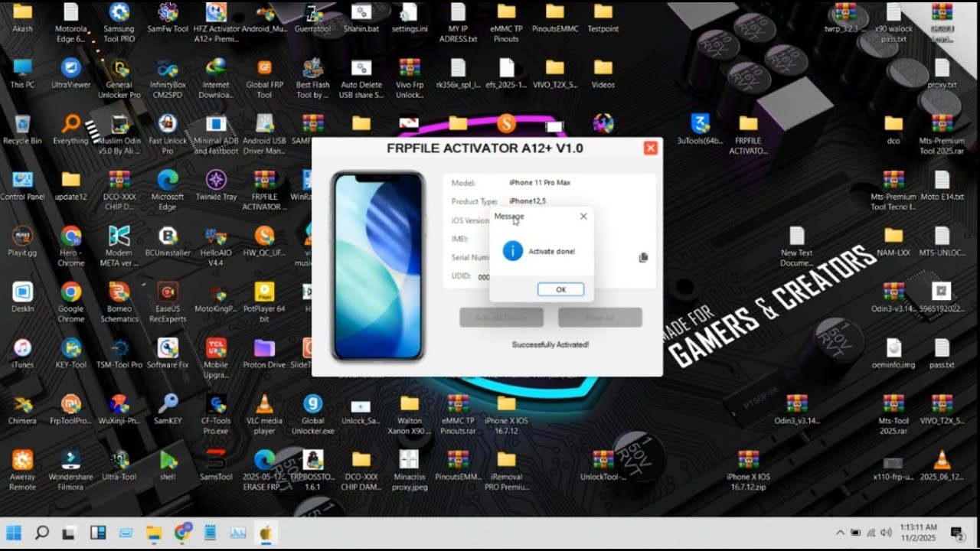
Task: Select the Borneo Schematics desktop icon
Action: 119,302
